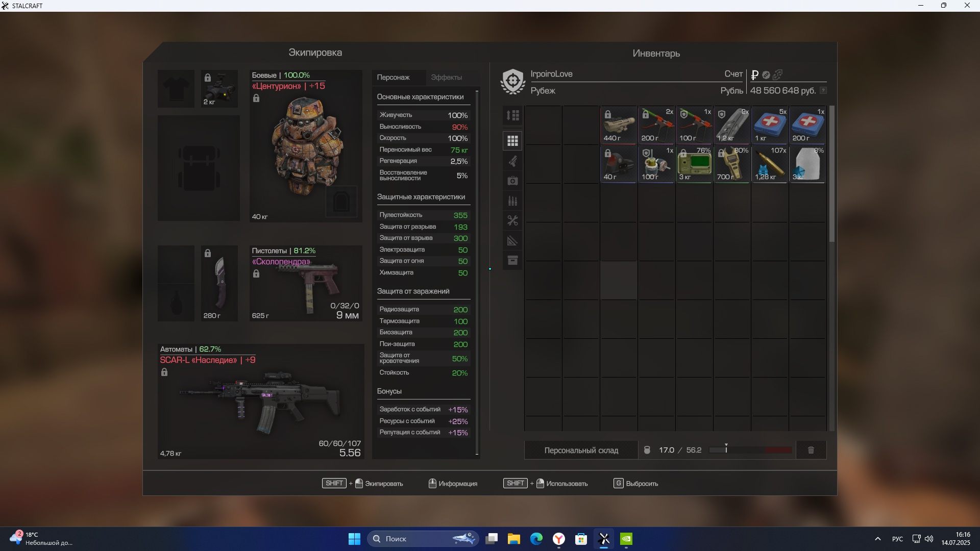
Task: Filter inventory by medkits category
Action: click(x=512, y=181)
